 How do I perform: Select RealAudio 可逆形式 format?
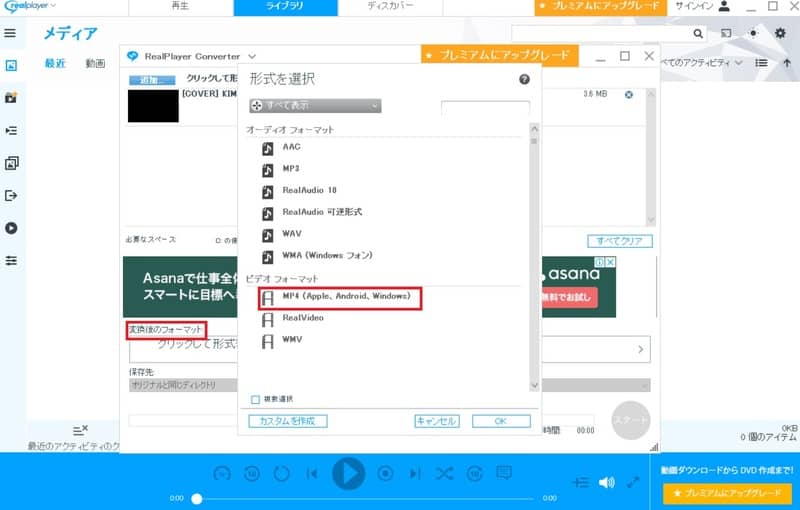pos(322,212)
